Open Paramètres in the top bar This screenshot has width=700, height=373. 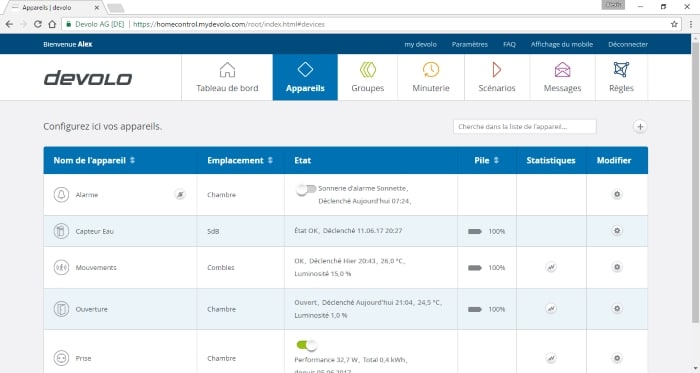(470, 44)
